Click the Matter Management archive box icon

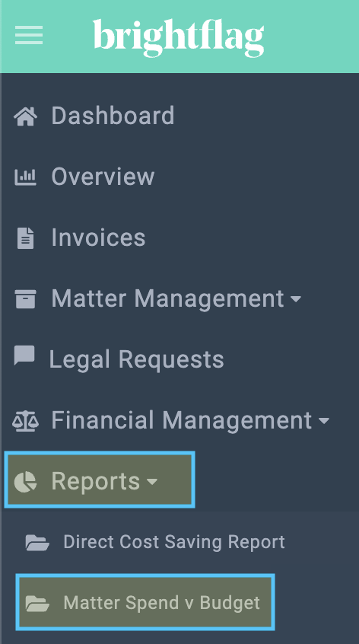[x=25, y=299]
